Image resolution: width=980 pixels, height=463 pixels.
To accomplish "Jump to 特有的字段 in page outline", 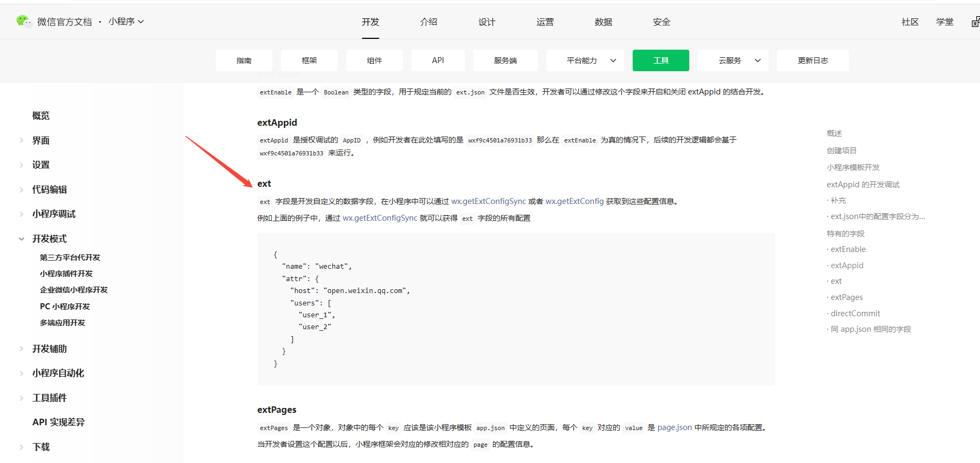I will point(846,234).
